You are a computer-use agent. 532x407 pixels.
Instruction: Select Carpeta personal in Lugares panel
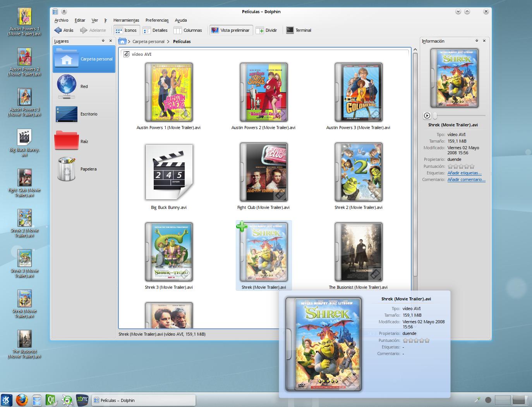tap(84, 59)
